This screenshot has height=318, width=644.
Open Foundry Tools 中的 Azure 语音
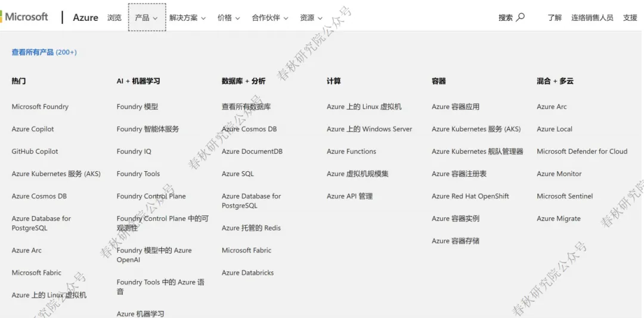tap(160, 287)
